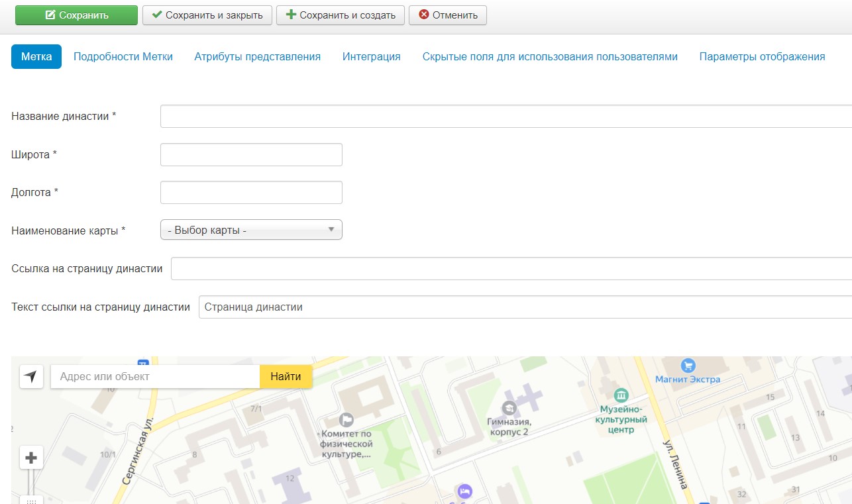This screenshot has width=852, height=504.
Task: Click Комитет по физической культуре flag marker
Action: (x=346, y=419)
